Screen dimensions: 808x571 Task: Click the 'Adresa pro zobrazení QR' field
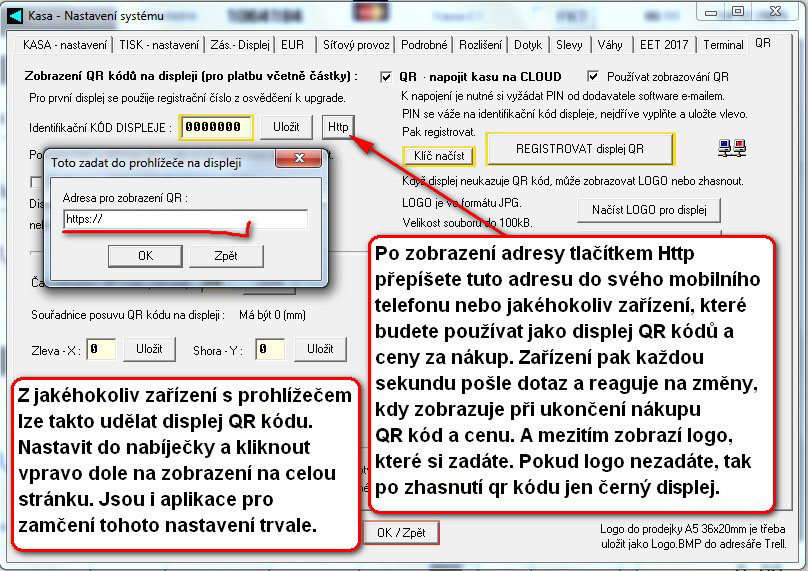click(183, 219)
